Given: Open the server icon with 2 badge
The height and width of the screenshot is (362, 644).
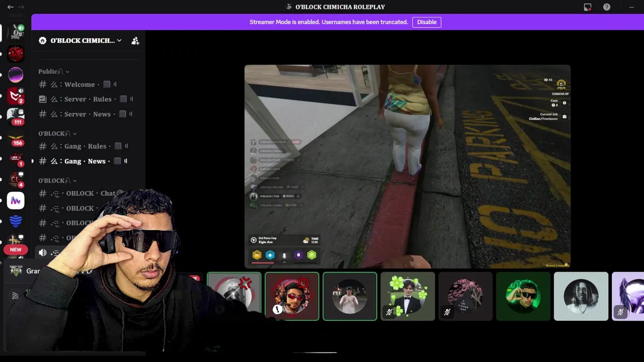Looking at the screenshot, I should coord(16,96).
